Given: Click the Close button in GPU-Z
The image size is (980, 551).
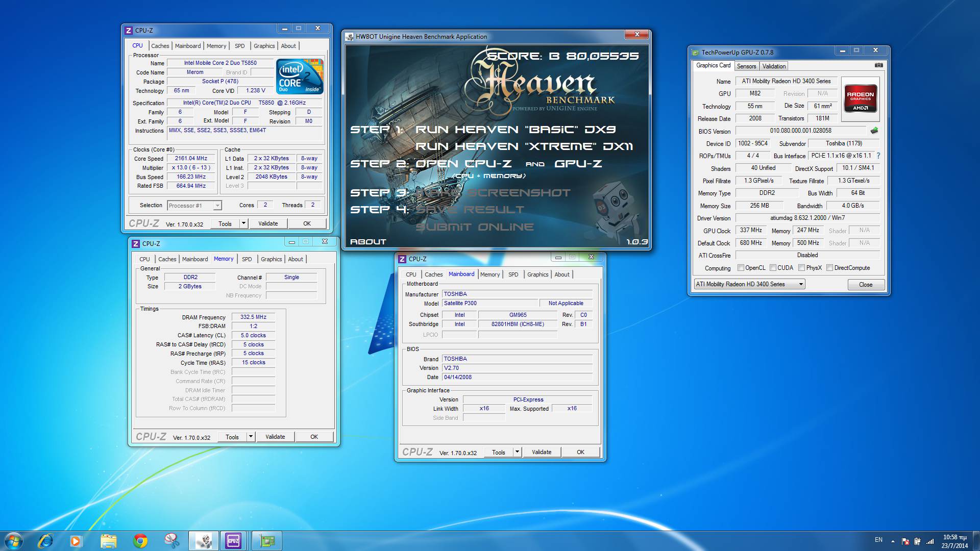Looking at the screenshot, I should click(x=866, y=285).
